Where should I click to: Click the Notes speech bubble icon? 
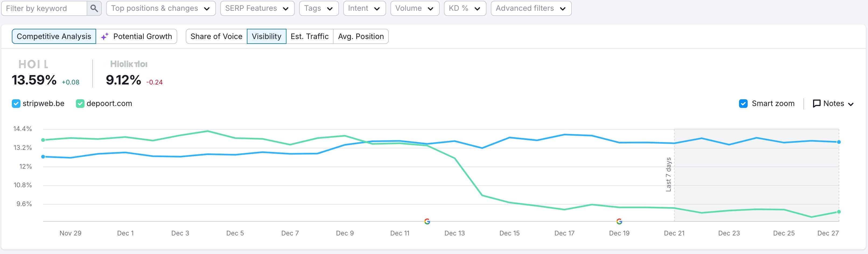click(x=817, y=103)
